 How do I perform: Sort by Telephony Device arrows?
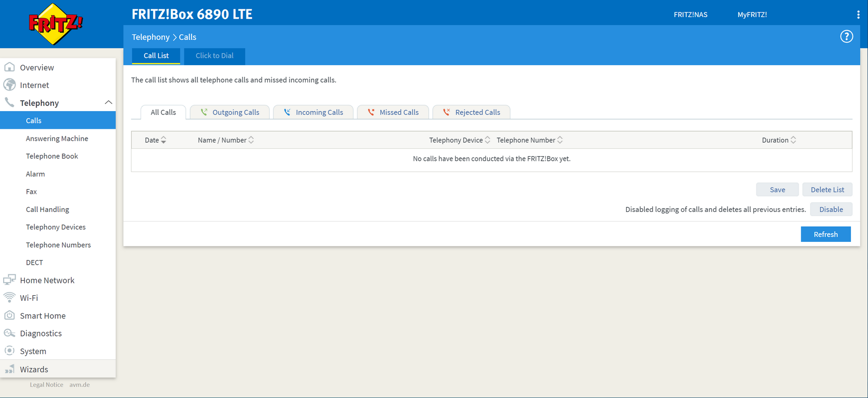(x=487, y=140)
